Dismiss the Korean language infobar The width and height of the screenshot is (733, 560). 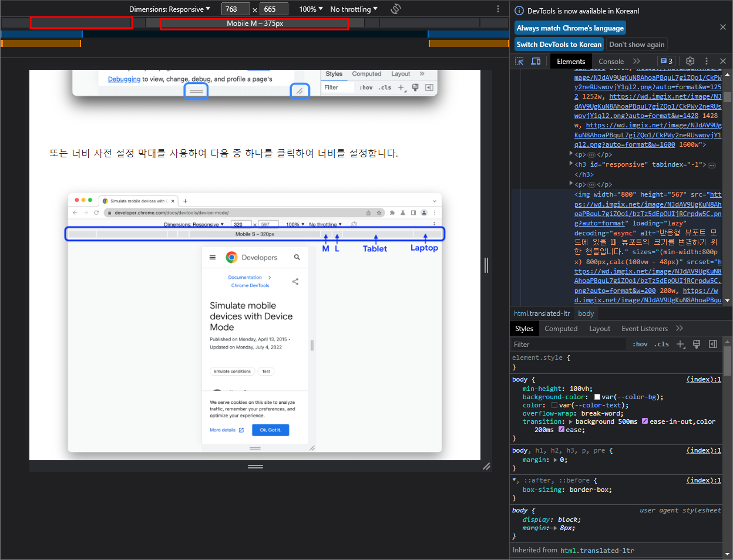(723, 27)
